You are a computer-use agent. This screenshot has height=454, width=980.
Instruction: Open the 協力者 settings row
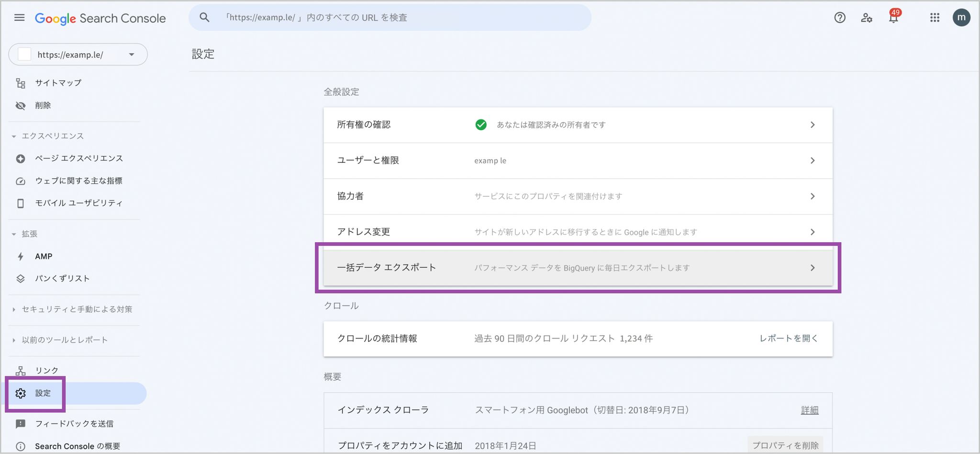pyautogui.click(x=578, y=196)
